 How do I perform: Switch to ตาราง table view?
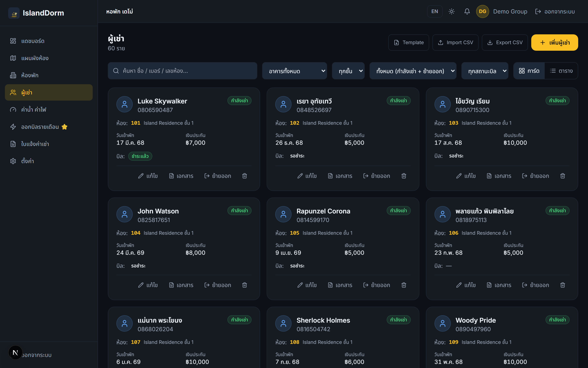[561, 71]
